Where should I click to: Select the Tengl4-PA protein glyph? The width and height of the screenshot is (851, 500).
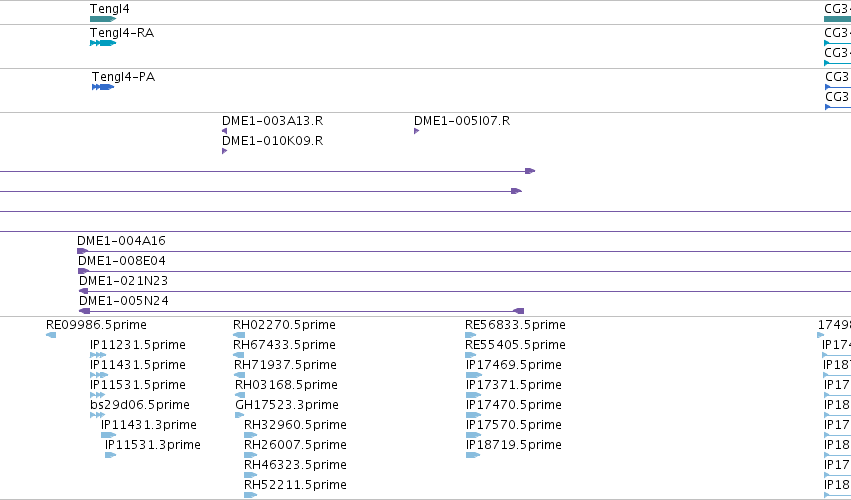click(103, 87)
